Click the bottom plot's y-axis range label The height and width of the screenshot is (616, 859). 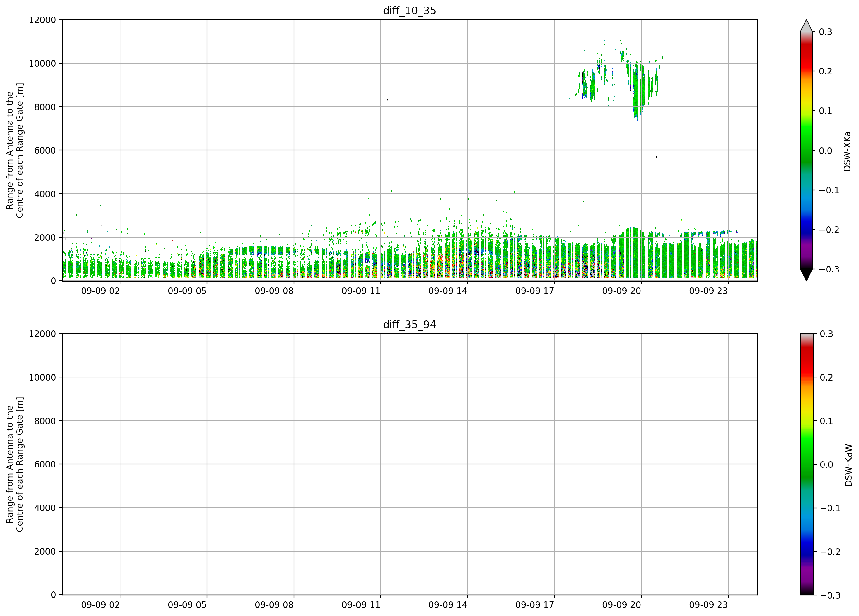(x=15, y=464)
